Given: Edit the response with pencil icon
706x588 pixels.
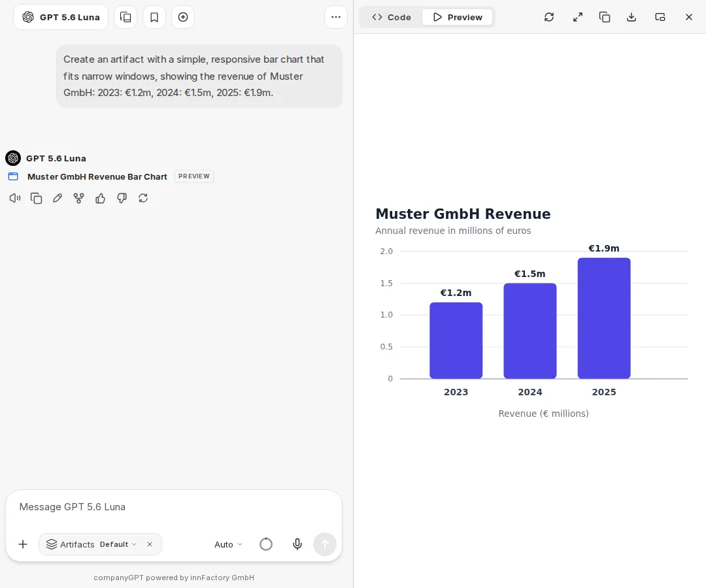Looking at the screenshot, I should [57, 198].
